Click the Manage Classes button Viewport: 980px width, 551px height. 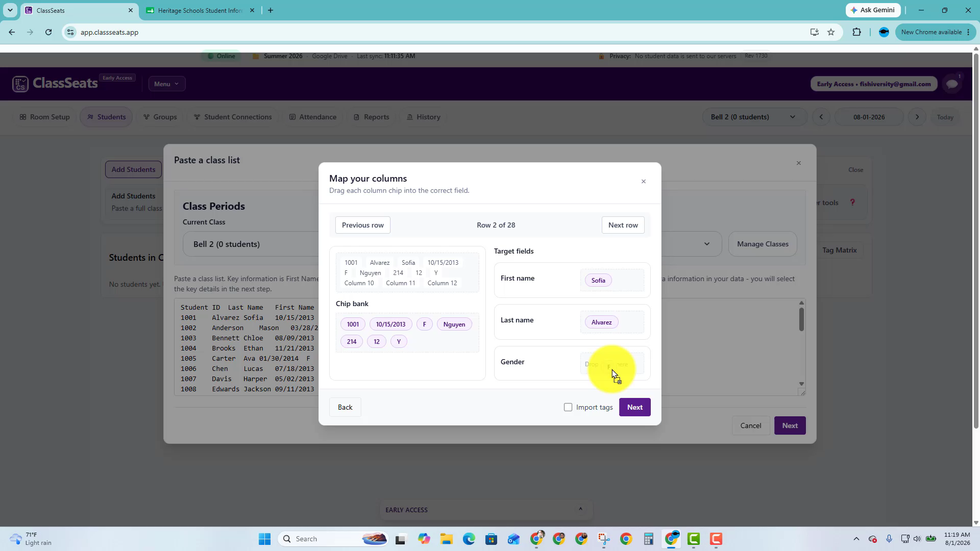click(763, 244)
